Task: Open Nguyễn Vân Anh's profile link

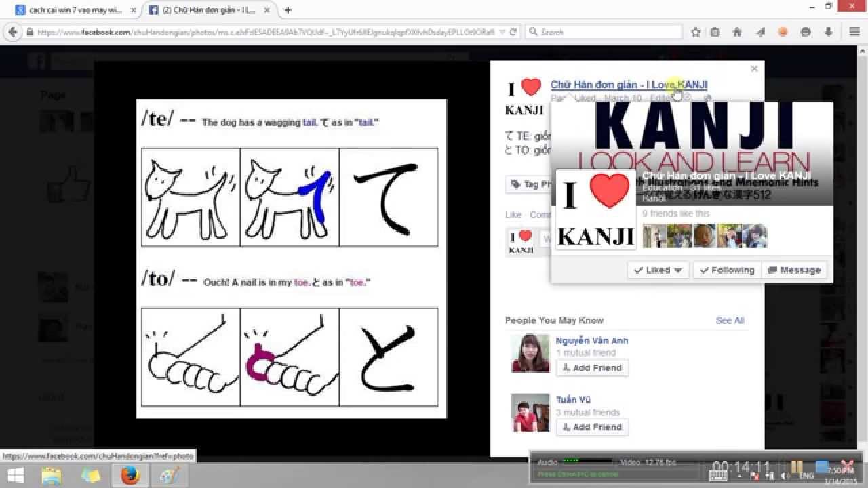Action: [x=592, y=340]
